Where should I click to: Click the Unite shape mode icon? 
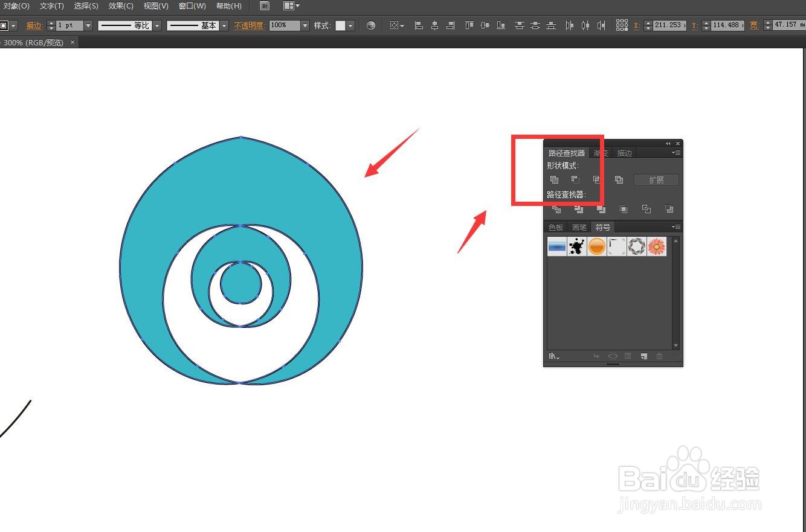[x=554, y=179]
